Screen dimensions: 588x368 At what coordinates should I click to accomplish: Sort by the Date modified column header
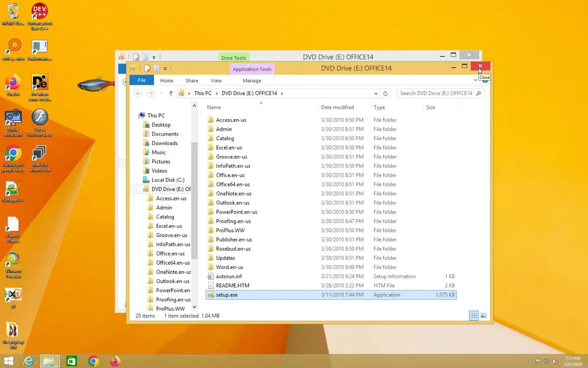click(344, 107)
